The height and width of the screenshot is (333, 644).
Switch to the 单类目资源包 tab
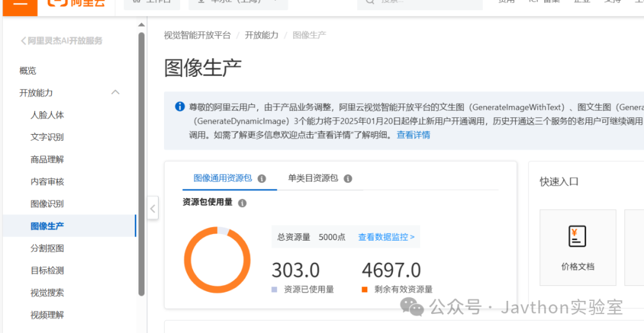(313, 178)
